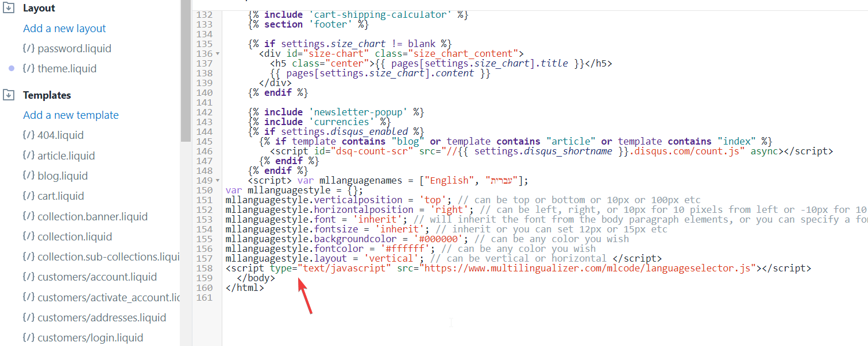Click the closing </body> tag
The width and height of the screenshot is (868, 346).
[x=256, y=278]
